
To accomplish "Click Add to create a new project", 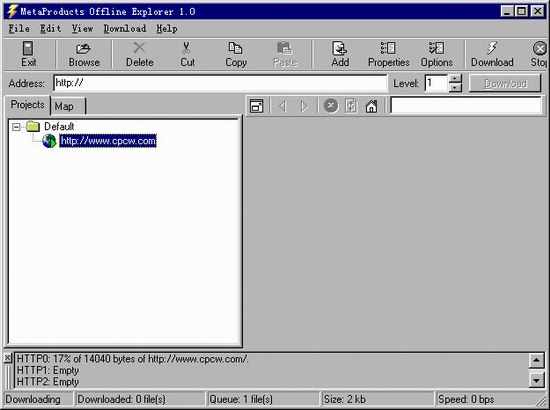I will [340, 48].
